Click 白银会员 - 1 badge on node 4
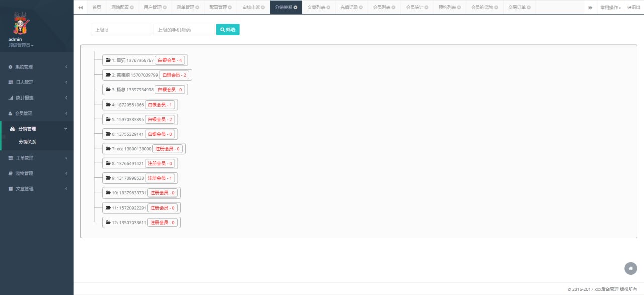 click(159, 105)
